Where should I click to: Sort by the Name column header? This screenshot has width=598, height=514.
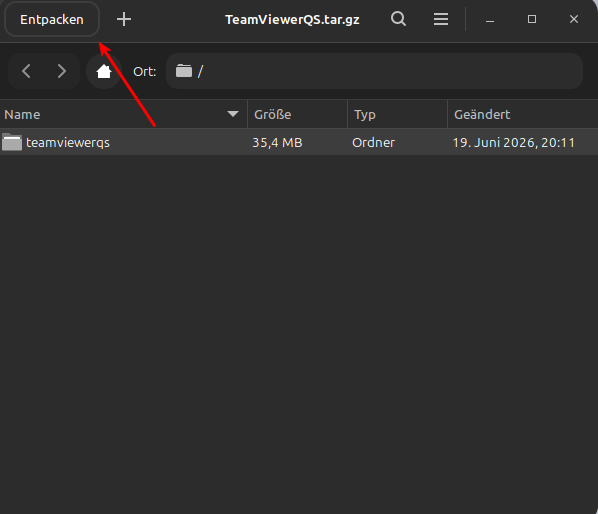pos(124,114)
